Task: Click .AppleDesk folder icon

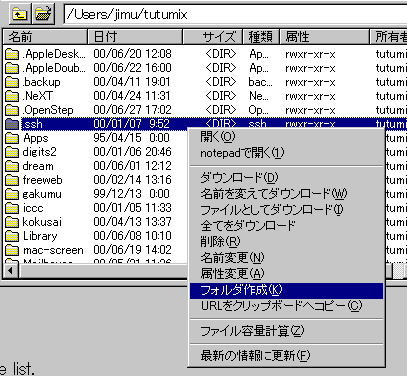Action: 12,54
